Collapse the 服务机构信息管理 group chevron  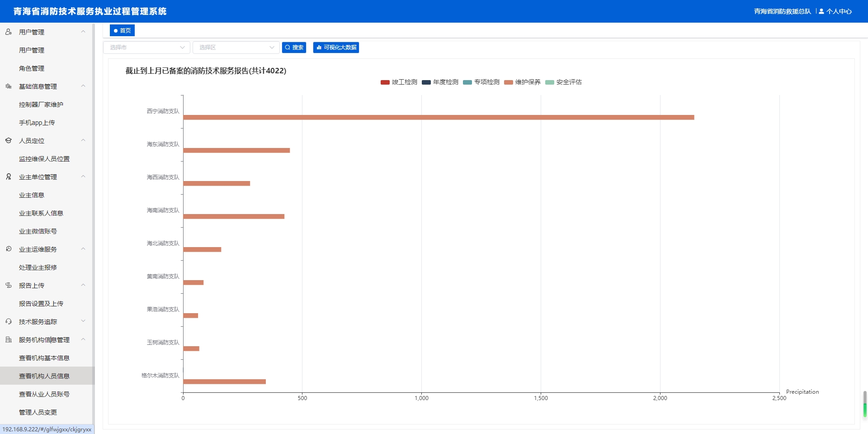click(83, 339)
